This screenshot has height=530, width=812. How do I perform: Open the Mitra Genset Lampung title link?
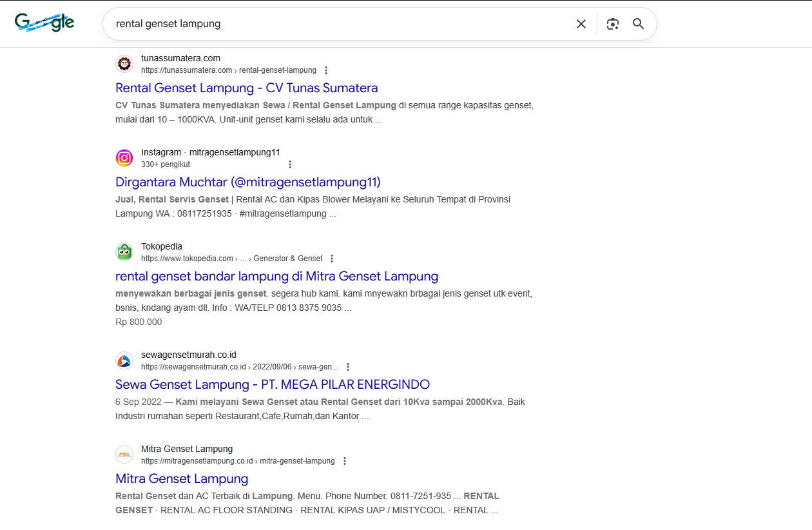coord(182,478)
